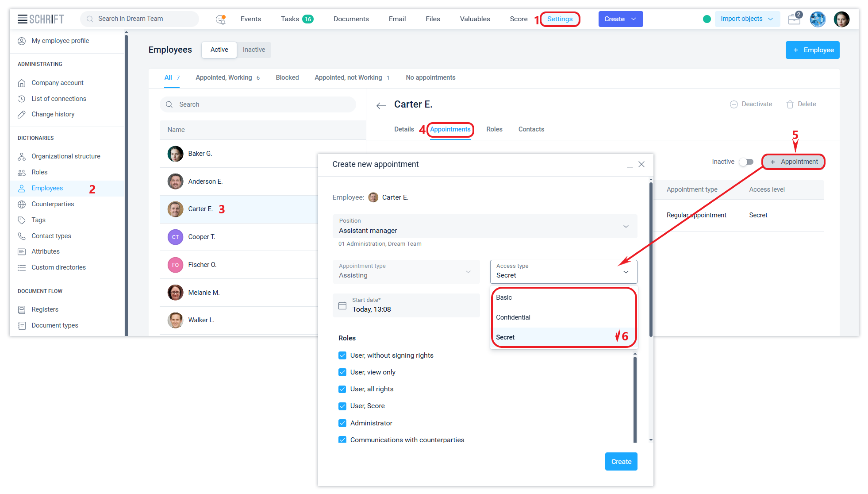Click the blue Create button in dialog
Viewport: 868px width, 494px height.
[621, 462]
